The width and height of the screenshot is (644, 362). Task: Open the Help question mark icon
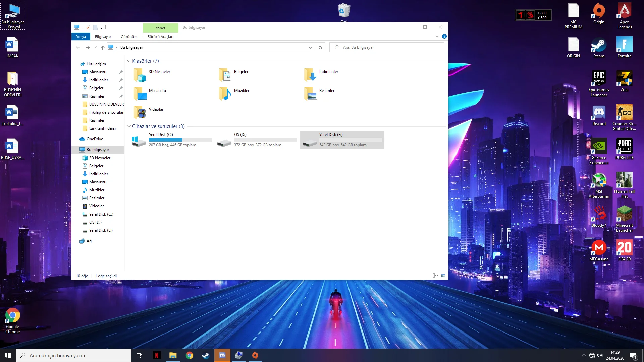[444, 36]
